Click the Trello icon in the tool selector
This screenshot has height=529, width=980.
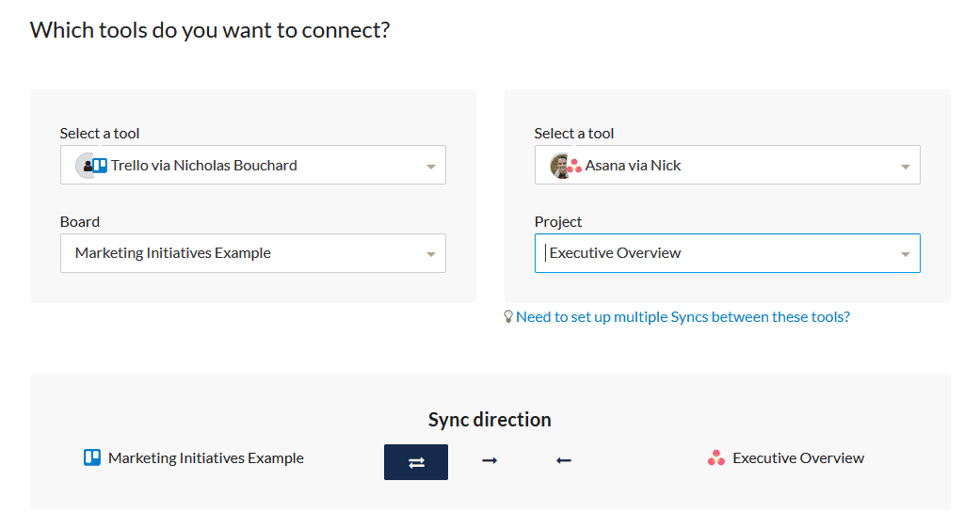100,166
